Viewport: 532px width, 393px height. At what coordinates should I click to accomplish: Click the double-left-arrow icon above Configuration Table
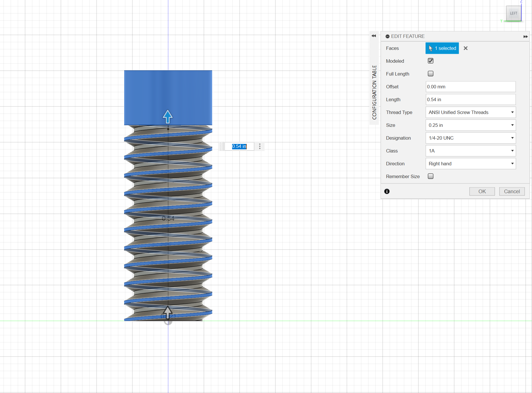374,36
